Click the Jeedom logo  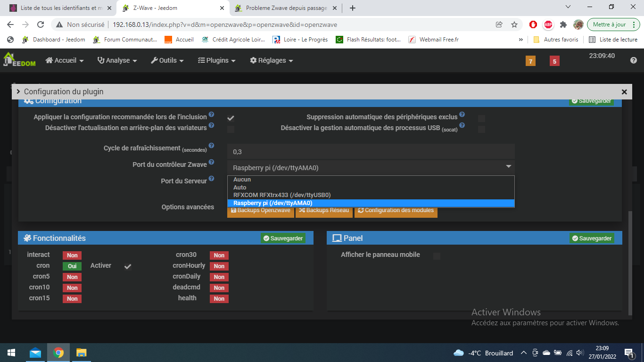19,60
